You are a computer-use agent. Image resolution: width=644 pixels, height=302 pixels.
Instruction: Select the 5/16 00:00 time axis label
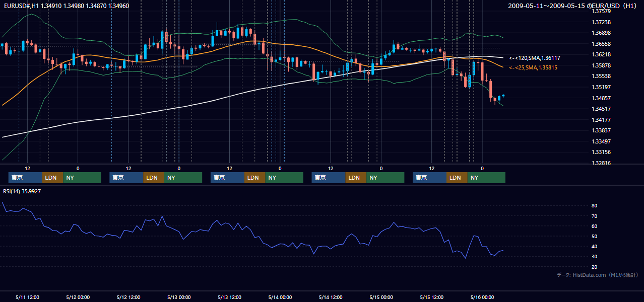coord(482,297)
